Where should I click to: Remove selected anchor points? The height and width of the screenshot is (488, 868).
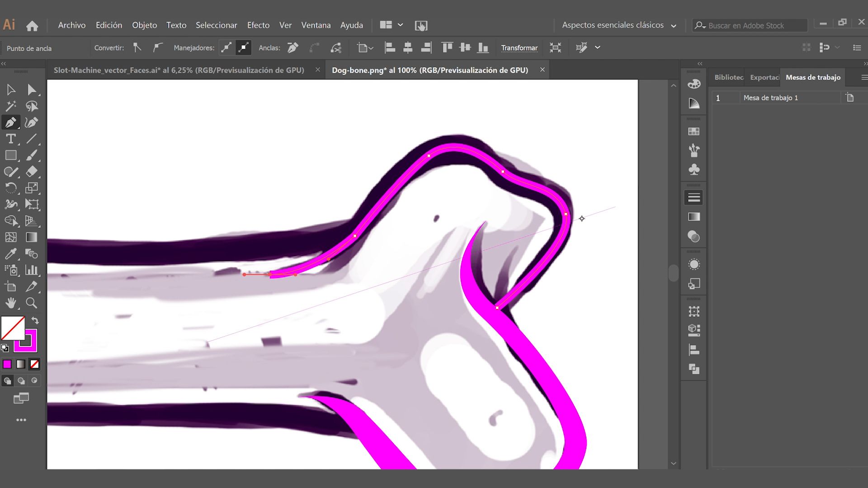click(x=293, y=47)
